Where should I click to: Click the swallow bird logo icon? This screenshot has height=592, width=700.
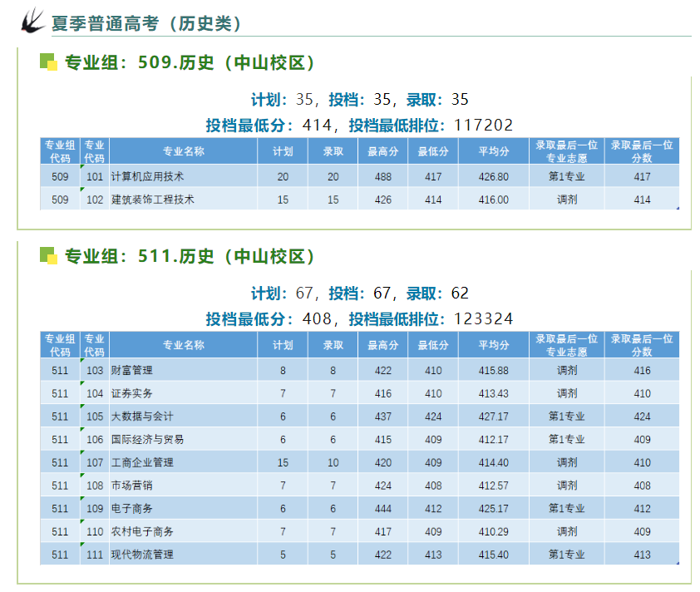point(32,21)
